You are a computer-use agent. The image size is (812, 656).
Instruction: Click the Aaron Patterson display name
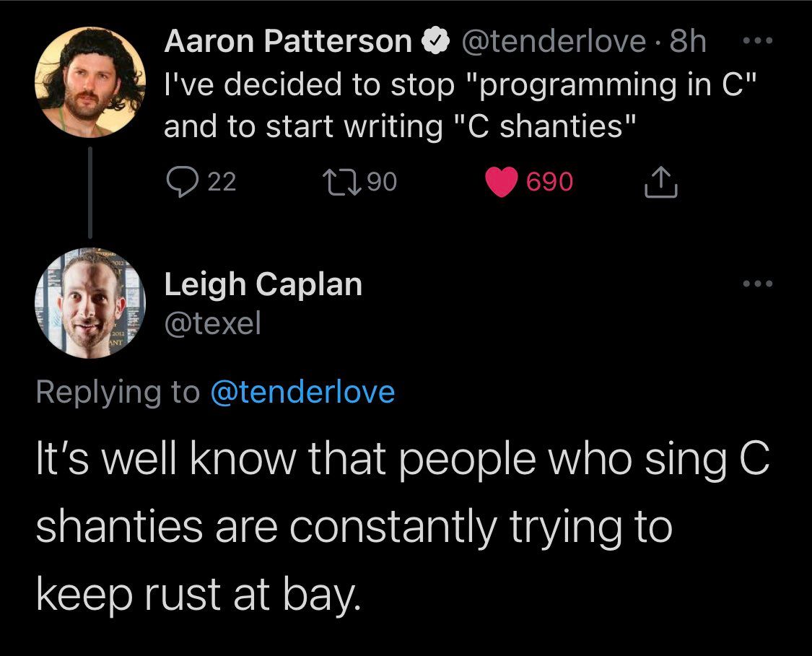pyautogui.click(x=287, y=41)
